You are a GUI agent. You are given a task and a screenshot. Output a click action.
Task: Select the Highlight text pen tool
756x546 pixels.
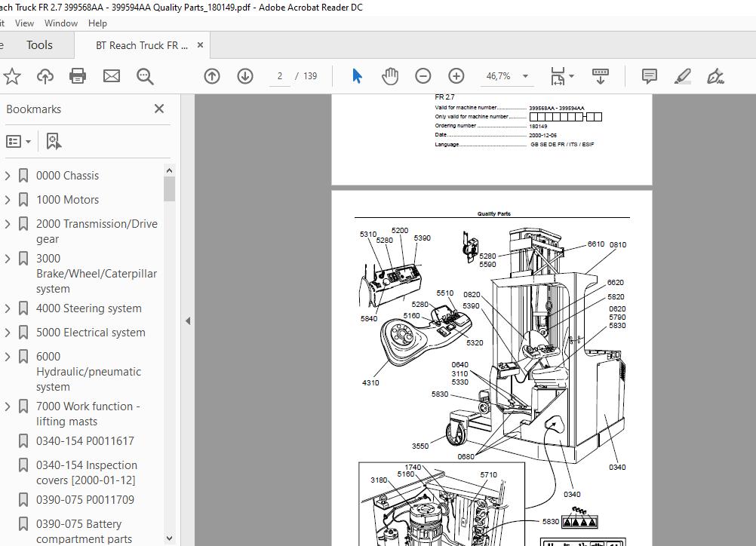pos(682,76)
